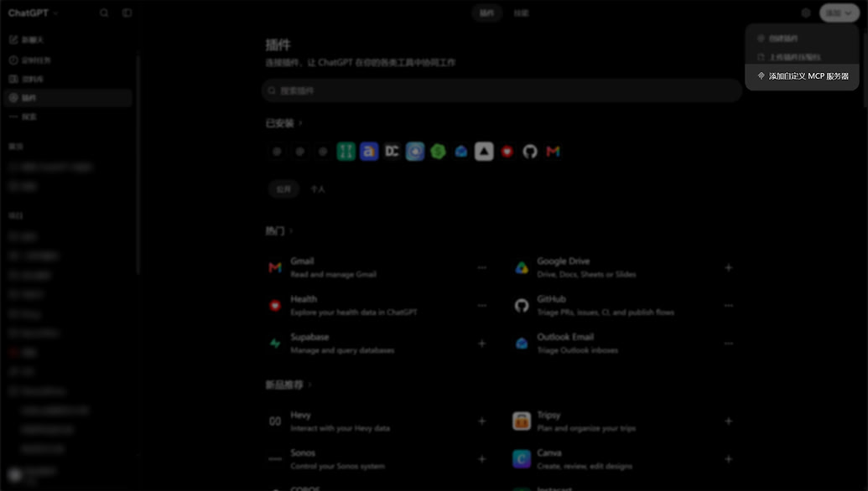Image resolution: width=868 pixels, height=491 pixels.
Task: Open the ChatGPT model switcher dropdown
Action: tap(34, 13)
